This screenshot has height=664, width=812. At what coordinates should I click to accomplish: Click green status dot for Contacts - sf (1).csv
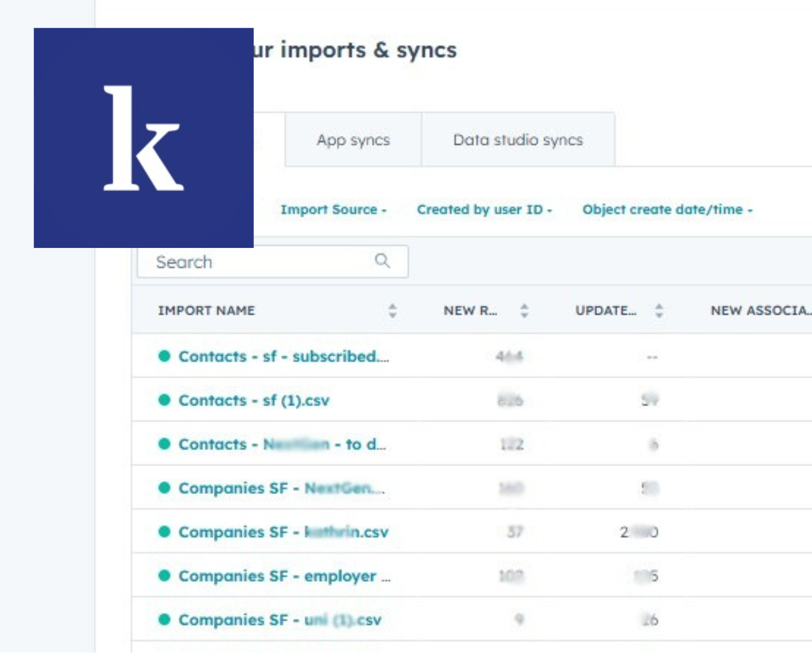pos(164,400)
